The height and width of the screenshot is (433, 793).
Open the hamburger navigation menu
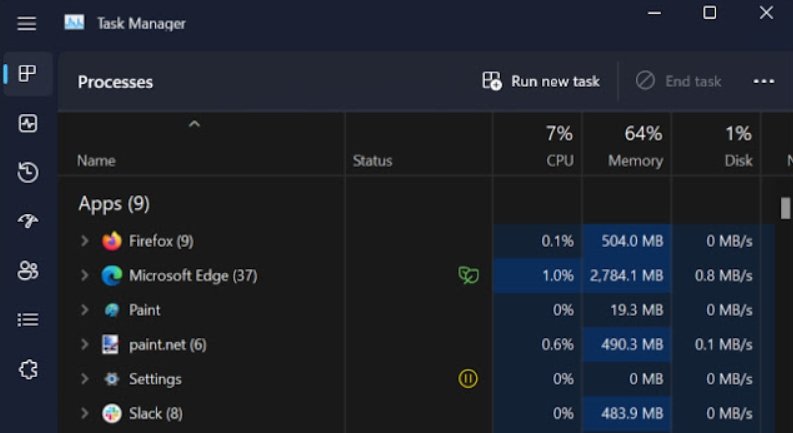click(27, 23)
